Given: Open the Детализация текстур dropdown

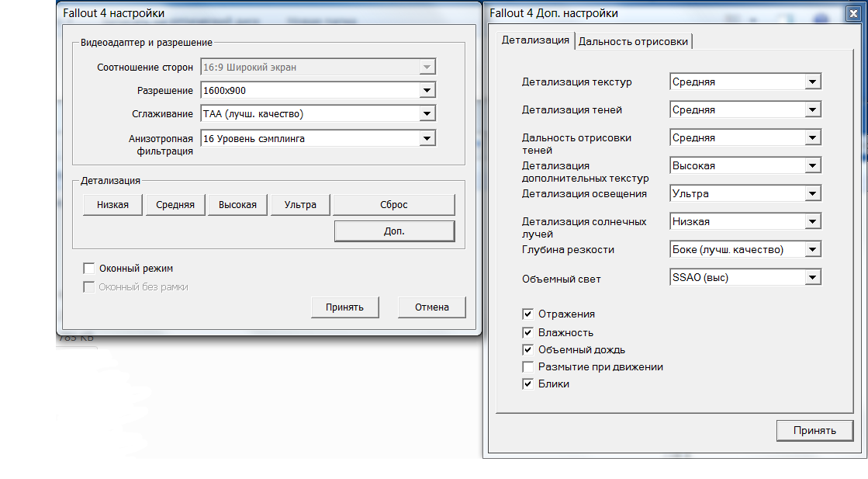Looking at the screenshot, I should (x=745, y=82).
